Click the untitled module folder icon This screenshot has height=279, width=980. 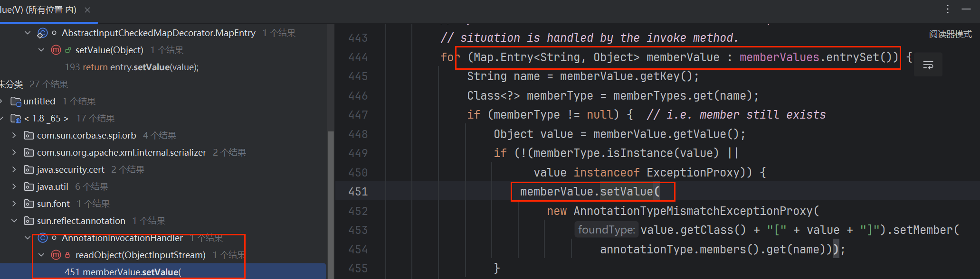[x=16, y=102]
